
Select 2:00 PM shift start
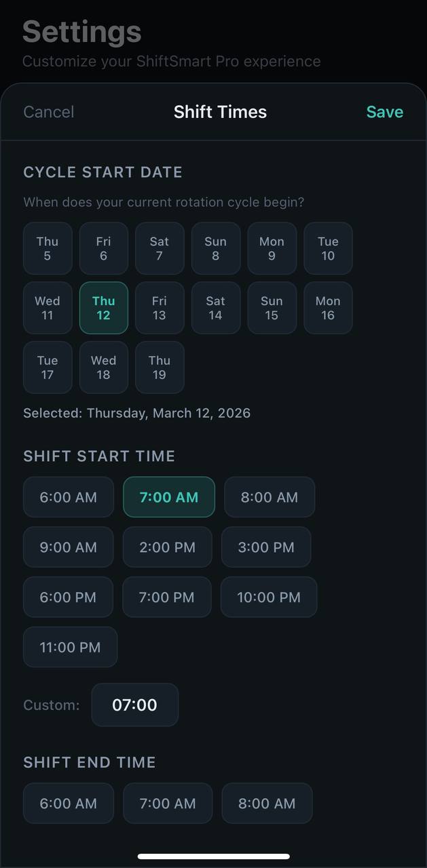(167, 547)
